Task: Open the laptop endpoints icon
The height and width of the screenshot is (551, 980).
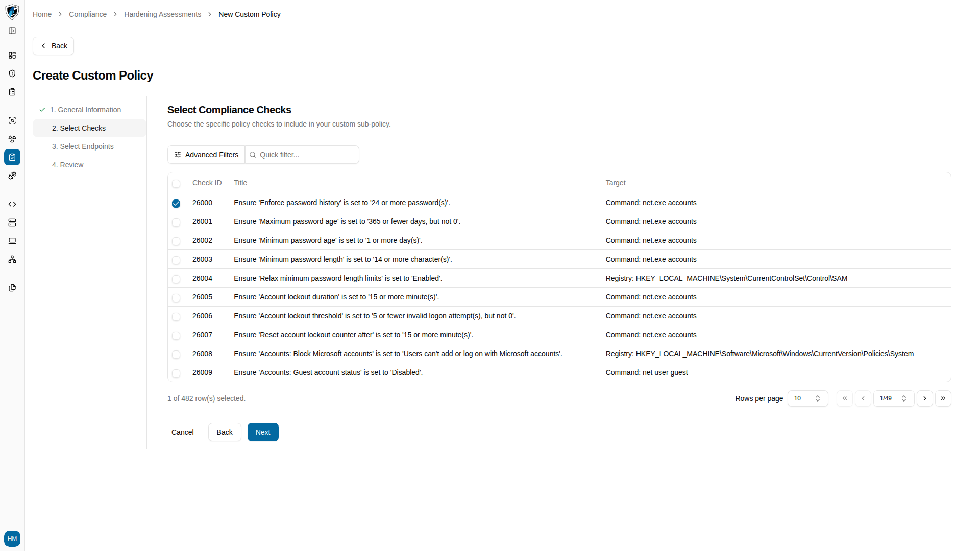Action: pyautogui.click(x=12, y=241)
